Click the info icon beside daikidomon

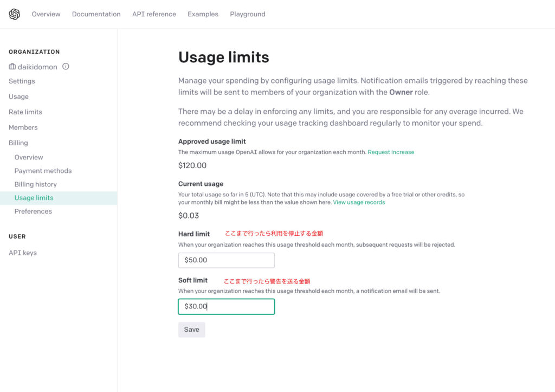(66, 67)
